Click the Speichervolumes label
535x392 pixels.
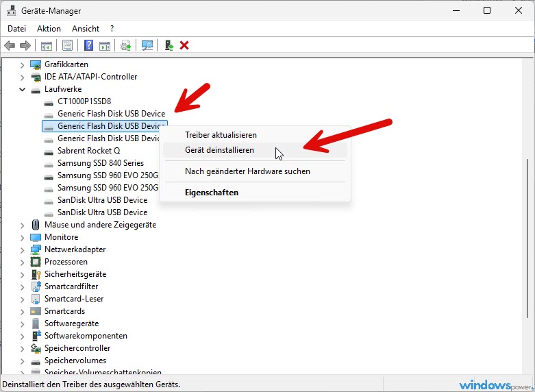(x=75, y=360)
